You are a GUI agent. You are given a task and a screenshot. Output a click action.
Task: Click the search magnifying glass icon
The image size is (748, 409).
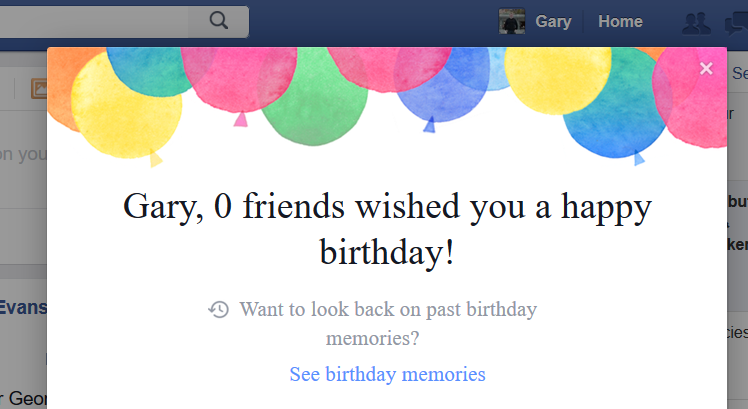(x=219, y=20)
